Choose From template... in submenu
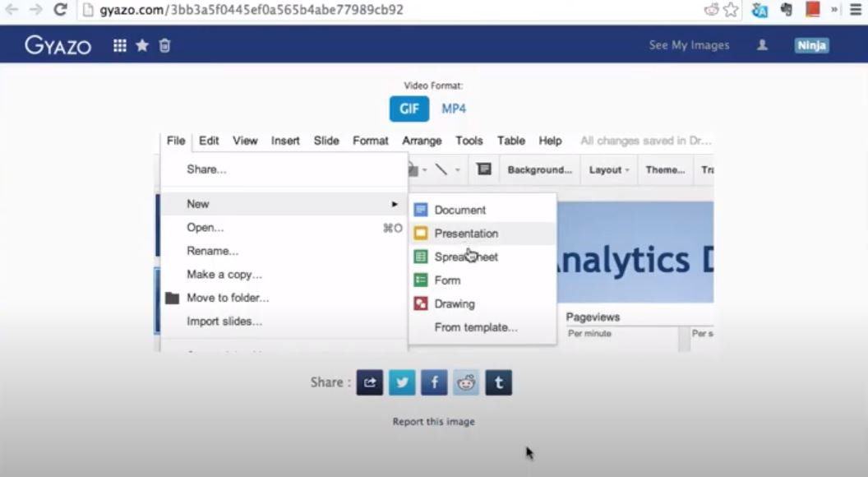The image size is (868, 477). click(x=482, y=327)
